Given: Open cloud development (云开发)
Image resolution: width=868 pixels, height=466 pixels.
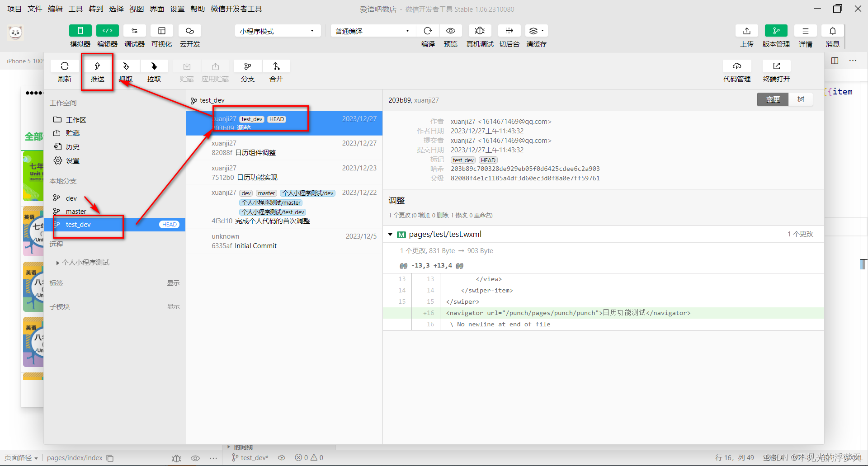Looking at the screenshot, I should coord(190,31).
